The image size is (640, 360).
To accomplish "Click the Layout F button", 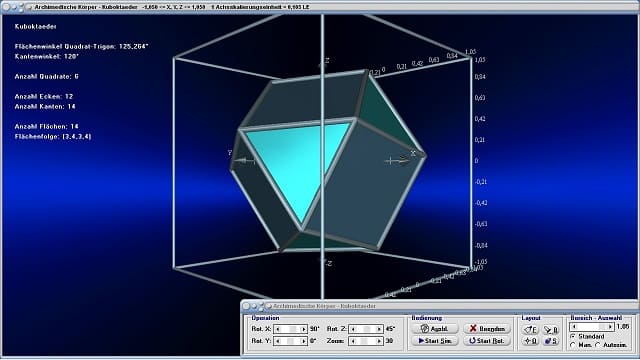I will pyautogui.click(x=531, y=329).
